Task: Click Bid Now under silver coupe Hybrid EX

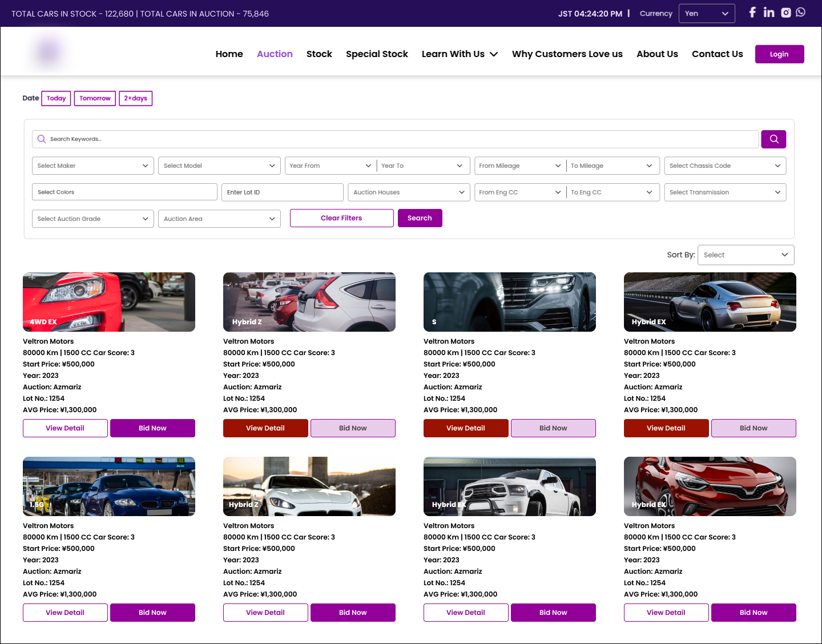Action: (753, 428)
